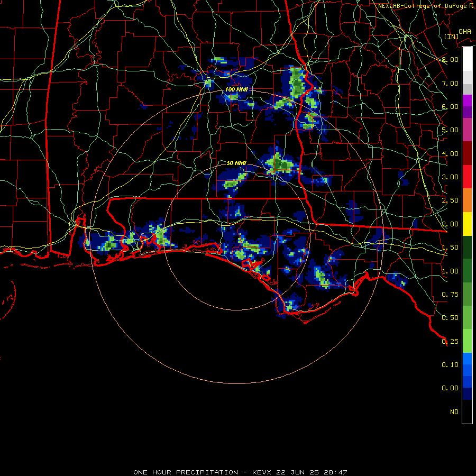Screen dimensions: 476x476
Task: Pick the magenta swatch in the legend
Action: (x=467, y=100)
